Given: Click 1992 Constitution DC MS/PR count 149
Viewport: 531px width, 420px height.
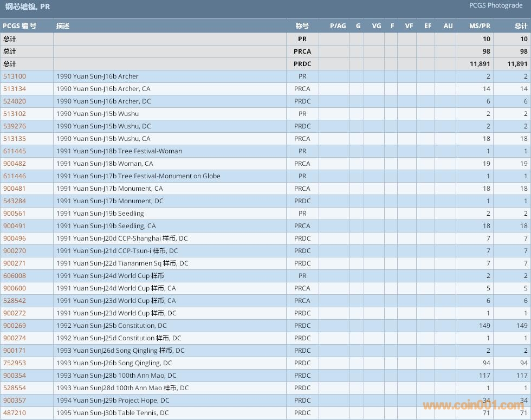Looking at the screenshot, I should (484, 326).
